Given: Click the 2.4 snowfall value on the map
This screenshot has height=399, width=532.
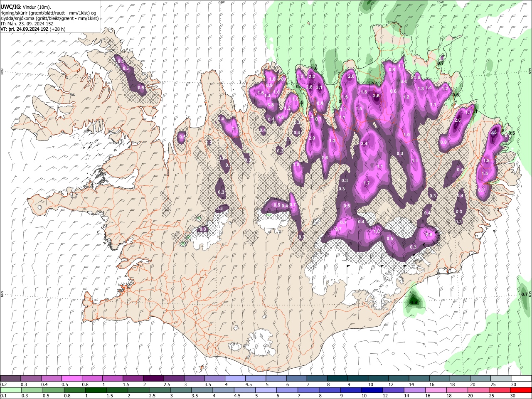Looking at the screenshot, I should click(364, 144).
